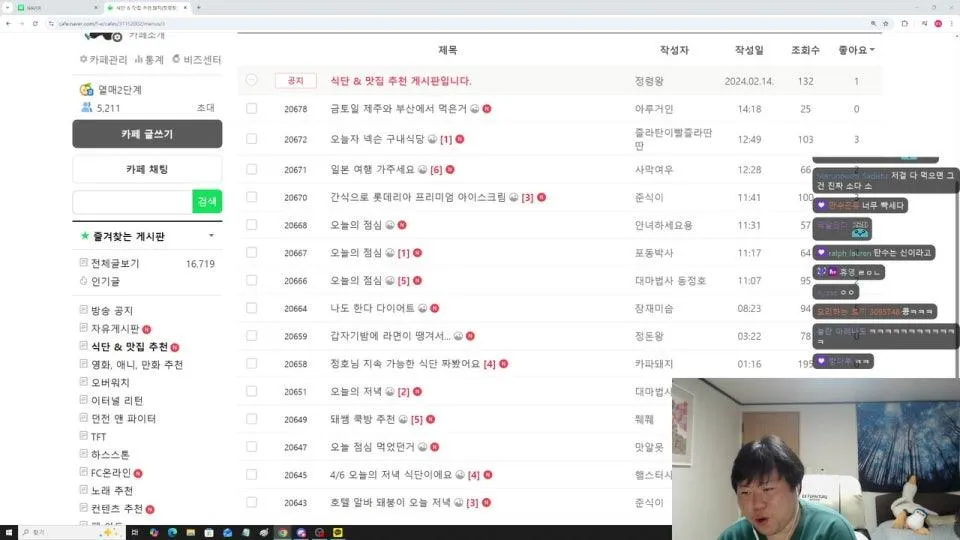Tick the checkbox for post 20667
Viewport: 960px width, 540px height.
(x=252, y=252)
